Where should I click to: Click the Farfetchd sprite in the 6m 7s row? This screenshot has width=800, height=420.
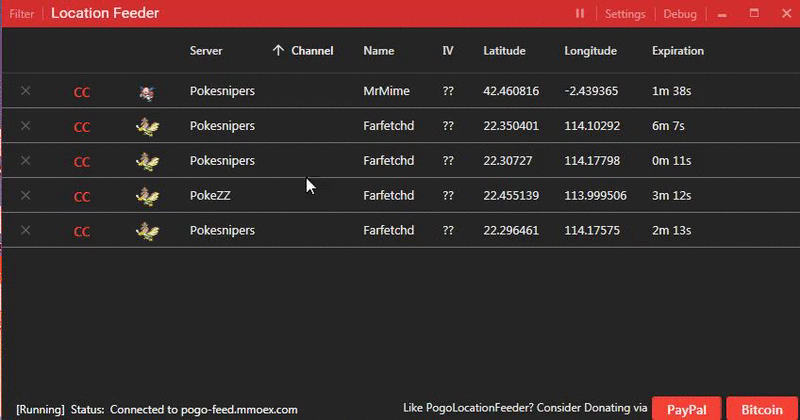pyautogui.click(x=147, y=127)
